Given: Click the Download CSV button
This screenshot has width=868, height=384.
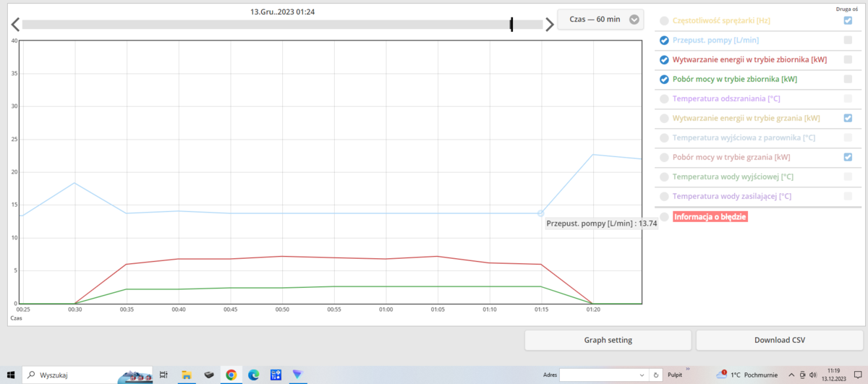Looking at the screenshot, I should [780, 341].
